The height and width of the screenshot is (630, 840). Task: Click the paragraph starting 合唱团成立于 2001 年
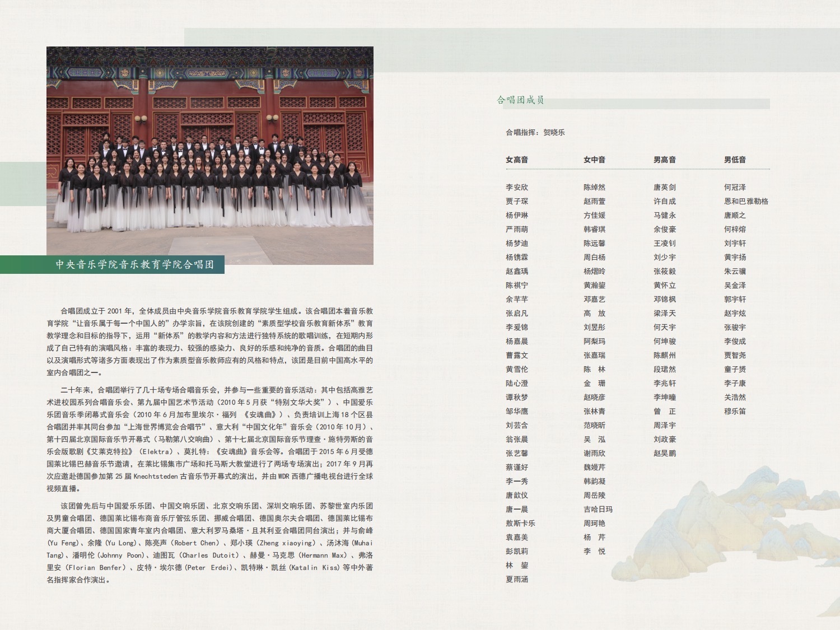(x=209, y=342)
